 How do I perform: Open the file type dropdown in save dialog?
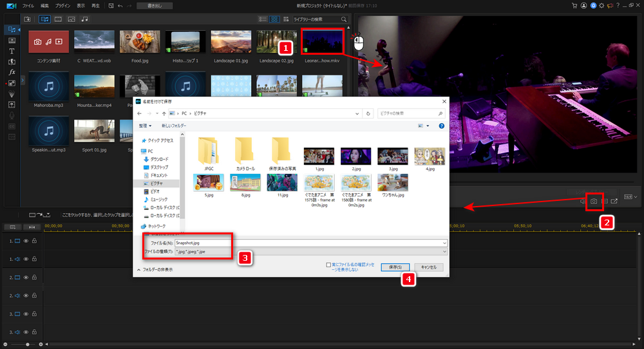click(444, 251)
